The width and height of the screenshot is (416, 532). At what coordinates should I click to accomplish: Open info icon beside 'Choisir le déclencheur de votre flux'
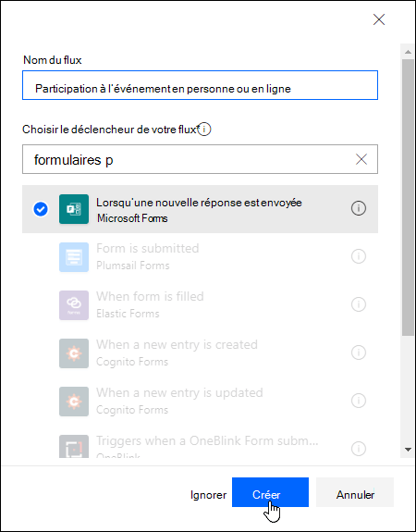pos(204,130)
